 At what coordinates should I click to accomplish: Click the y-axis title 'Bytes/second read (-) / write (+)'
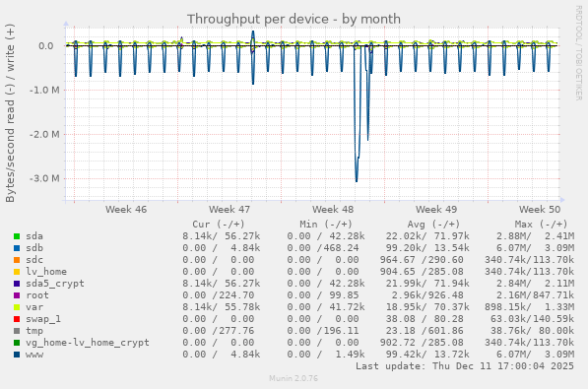point(10,113)
